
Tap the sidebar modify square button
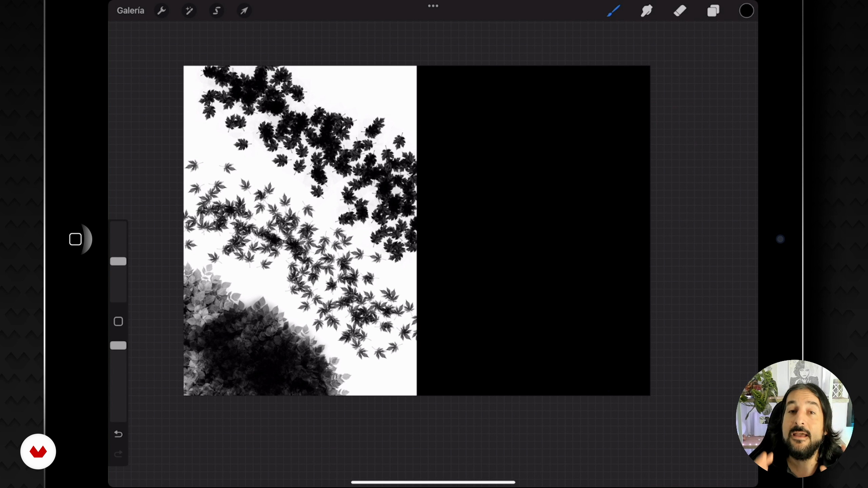pos(118,321)
